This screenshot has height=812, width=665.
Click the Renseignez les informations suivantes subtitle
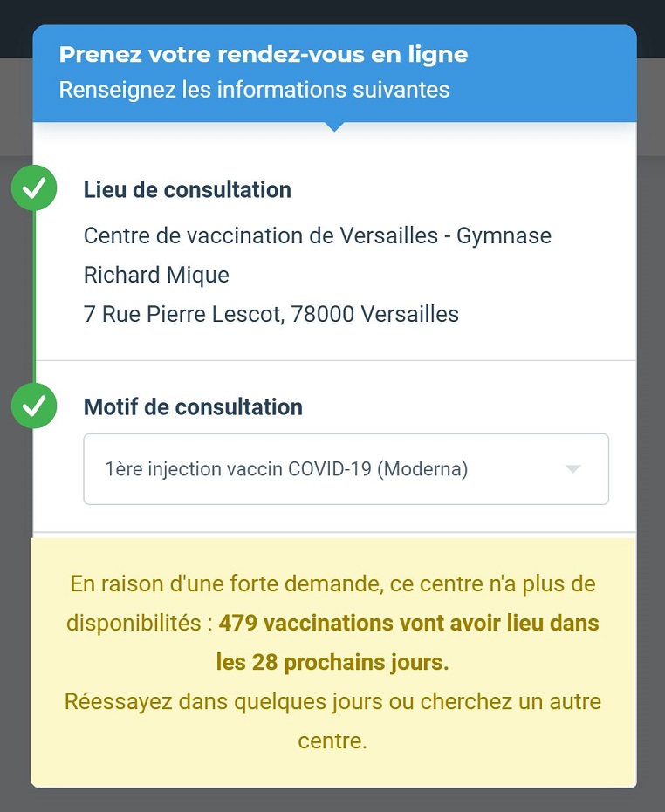pyautogui.click(x=254, y=90)
